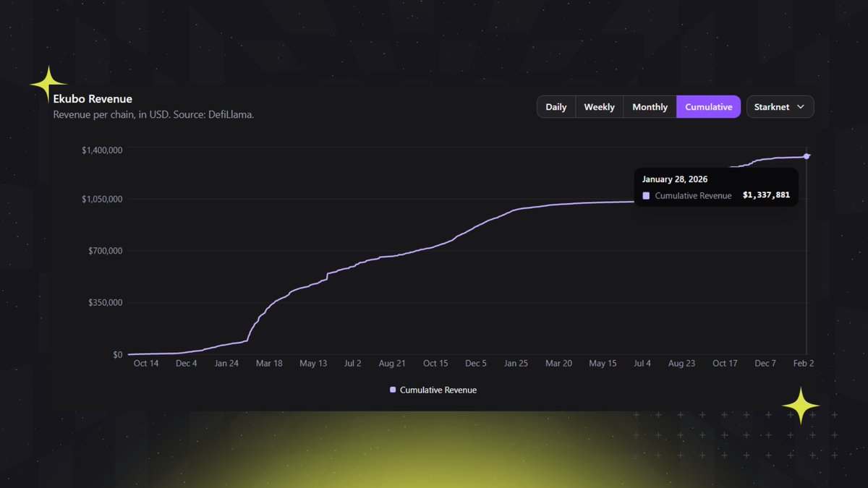
Task: Click the Starnet dropdown chevron arrow
Action: (801, 107)
